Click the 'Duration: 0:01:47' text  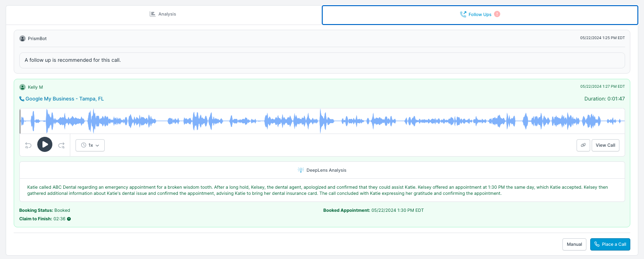(x=604, y=99)
